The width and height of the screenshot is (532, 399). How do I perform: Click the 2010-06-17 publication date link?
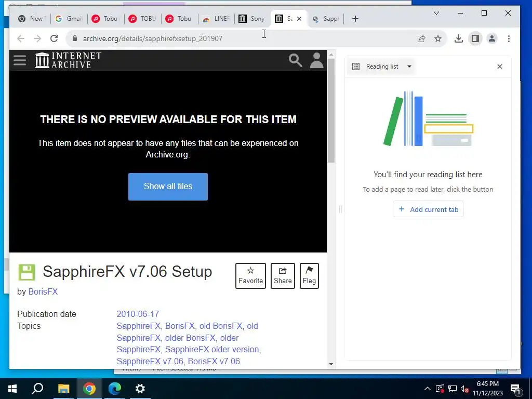pyautogui.click(x=138, y=314)
